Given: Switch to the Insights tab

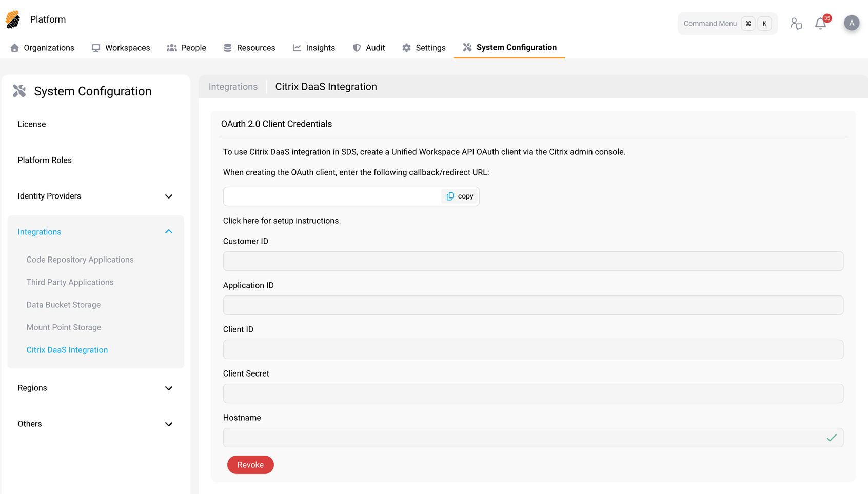Looking at the screenshot, I should [313, 48].
